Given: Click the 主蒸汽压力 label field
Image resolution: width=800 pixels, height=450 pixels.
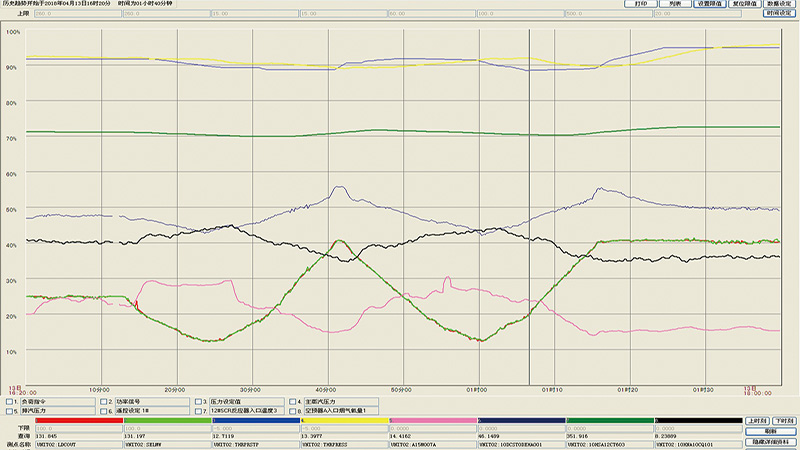Looking at the screenshot, I should coord(341,402).
